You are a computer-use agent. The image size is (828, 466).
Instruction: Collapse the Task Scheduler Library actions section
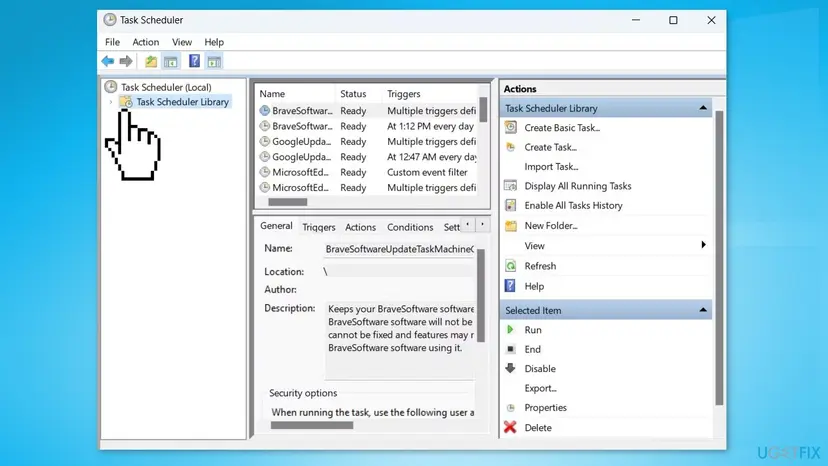click(703, 108)
